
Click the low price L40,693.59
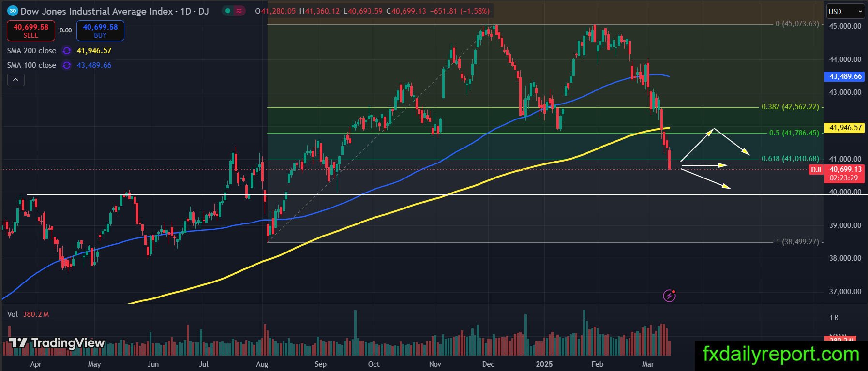pos(363,11)
